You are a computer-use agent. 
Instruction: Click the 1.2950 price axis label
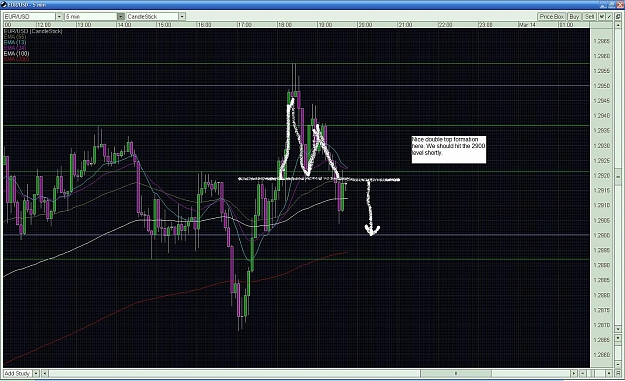[601, 86]
